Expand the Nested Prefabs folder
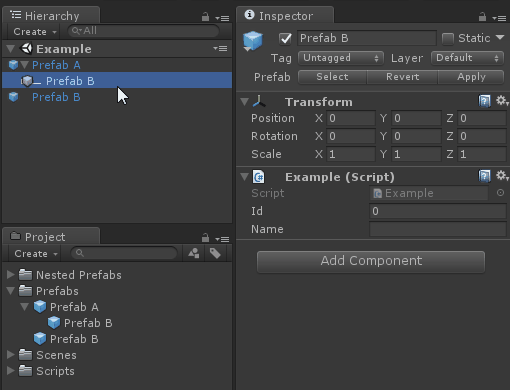 point(11,275)
